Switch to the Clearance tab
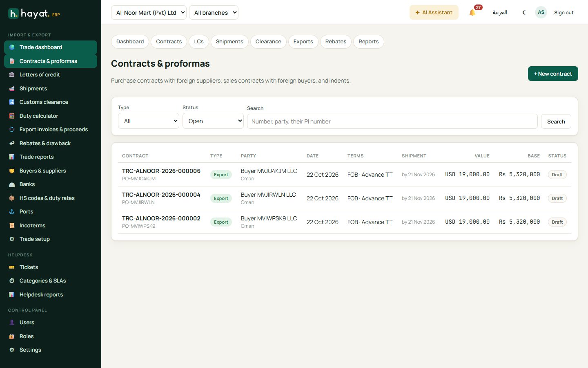 268,42
